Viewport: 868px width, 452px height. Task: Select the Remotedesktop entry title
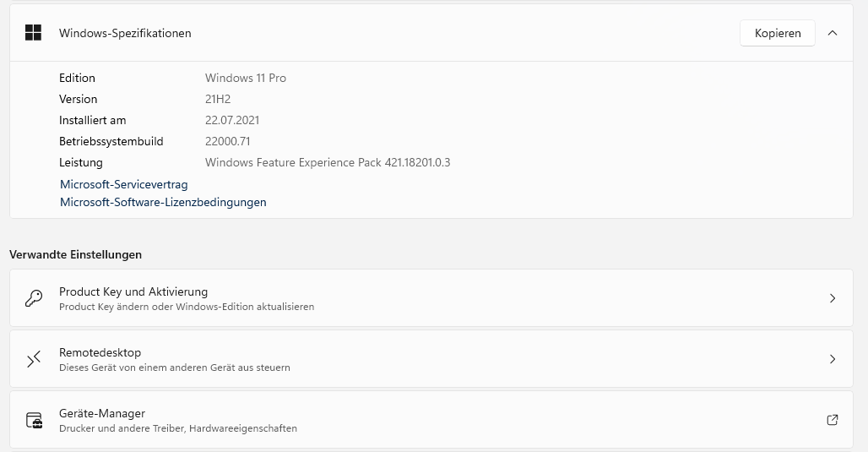[x=100, y=352]
